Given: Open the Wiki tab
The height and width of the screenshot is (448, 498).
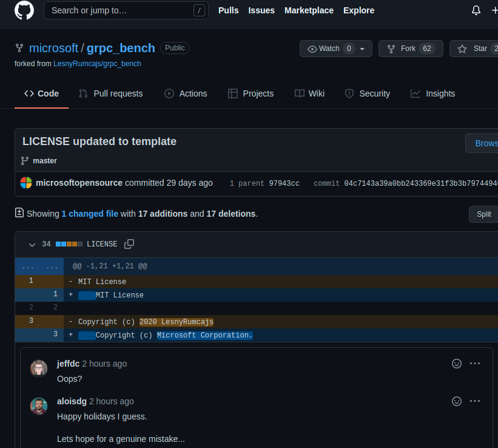Looking at the screenshot, I should click(310, 93).
